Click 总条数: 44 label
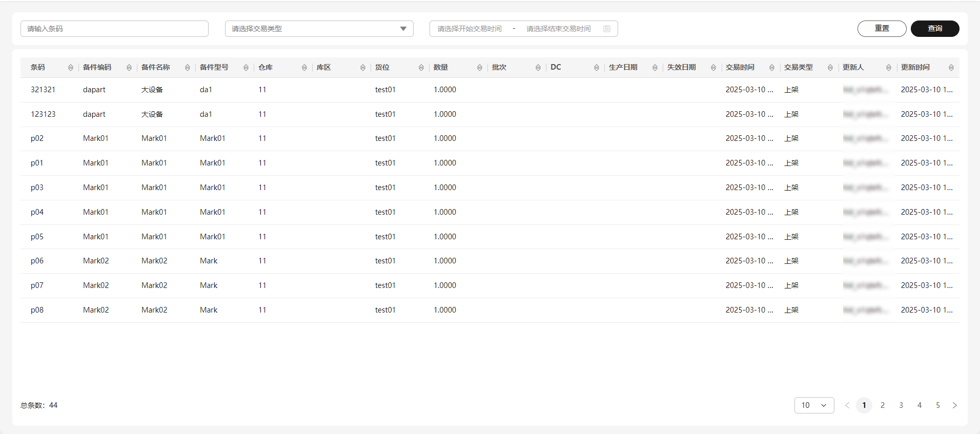This screenshot has width=980, height=434. coord(39,405)
